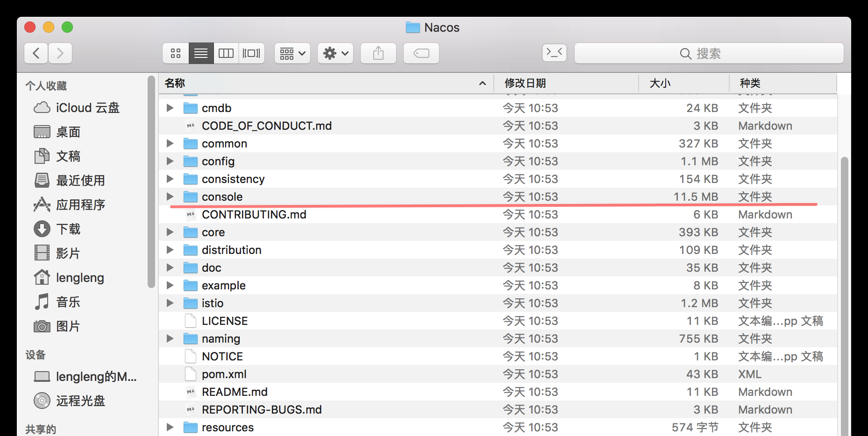Expand the consistency folder
This screenshot has height=436, width=868.
click(170, 179)
